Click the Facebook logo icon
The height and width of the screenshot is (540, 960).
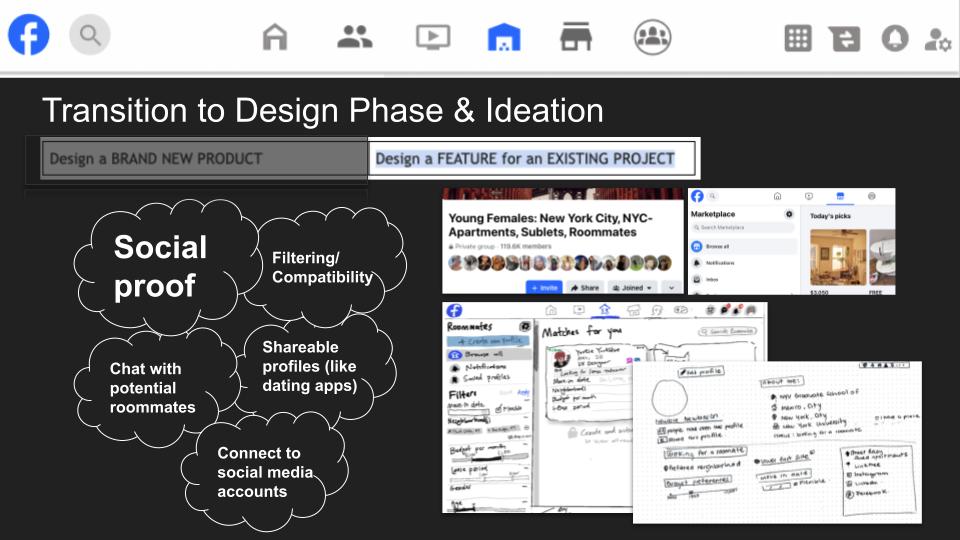[x=28, y=34]
